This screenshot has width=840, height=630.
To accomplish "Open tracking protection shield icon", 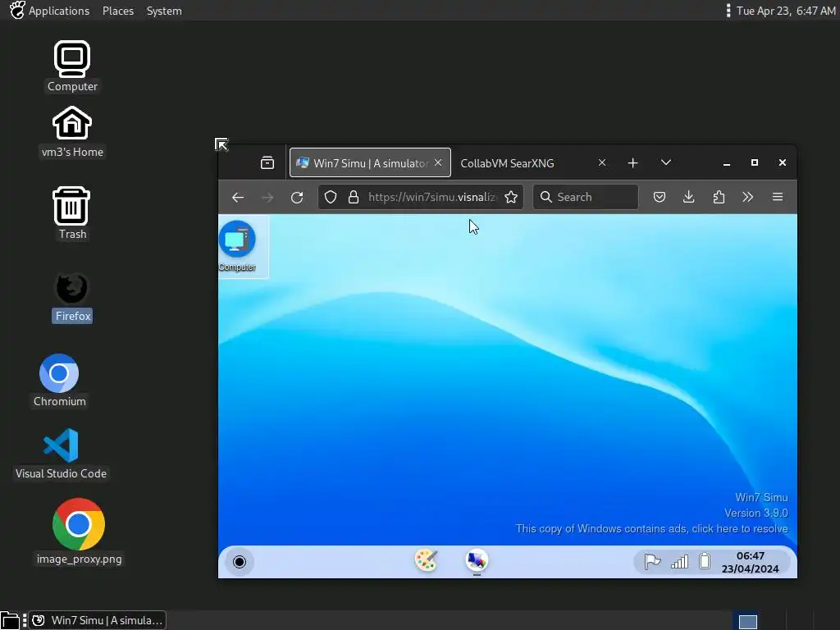I will coord(331,197).
